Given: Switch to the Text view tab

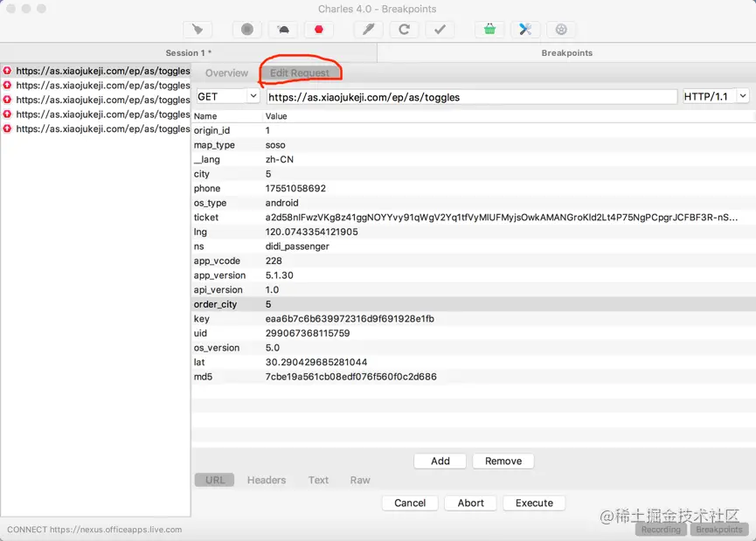Looking at the screenshot, I should coord(318,480).
